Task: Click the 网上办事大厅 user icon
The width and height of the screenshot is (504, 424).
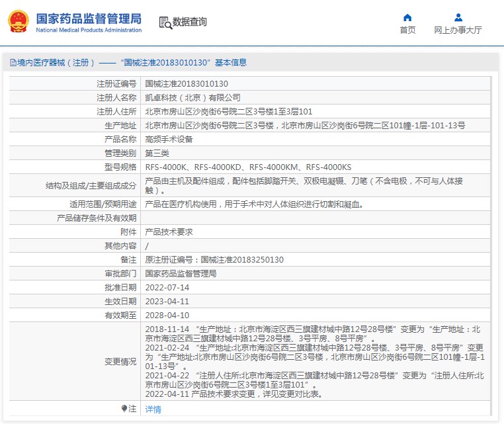Action: [458, 17]
